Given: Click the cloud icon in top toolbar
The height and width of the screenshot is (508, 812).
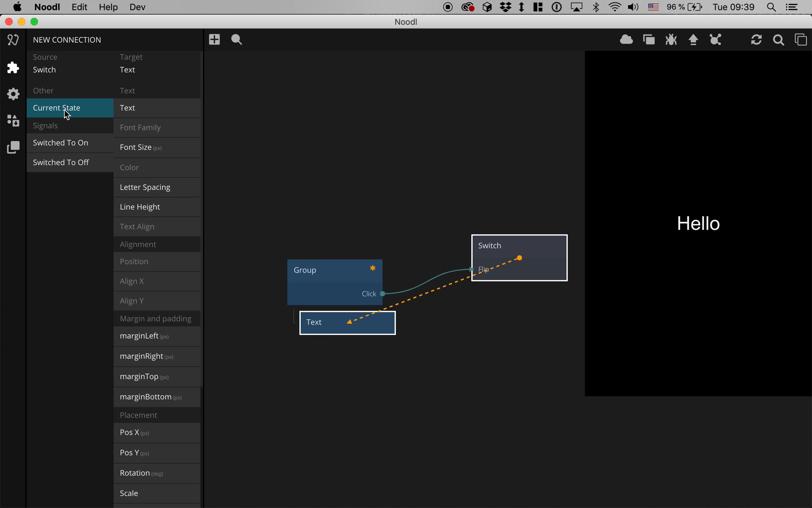Looking at the screenshot, I should [626, 40].
